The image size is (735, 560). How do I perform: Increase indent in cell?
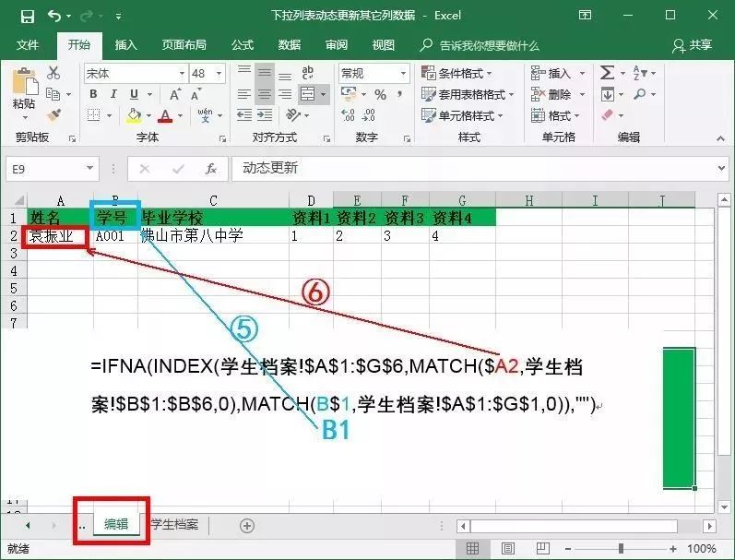click(x=265, y=115)
